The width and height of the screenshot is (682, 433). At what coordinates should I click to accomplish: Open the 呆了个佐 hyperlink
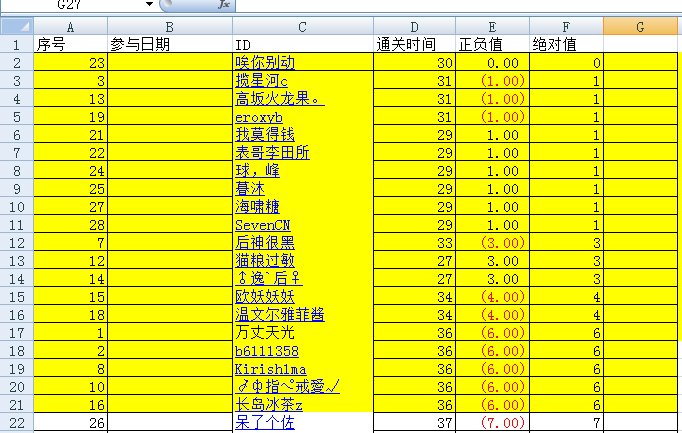point(265,423)
